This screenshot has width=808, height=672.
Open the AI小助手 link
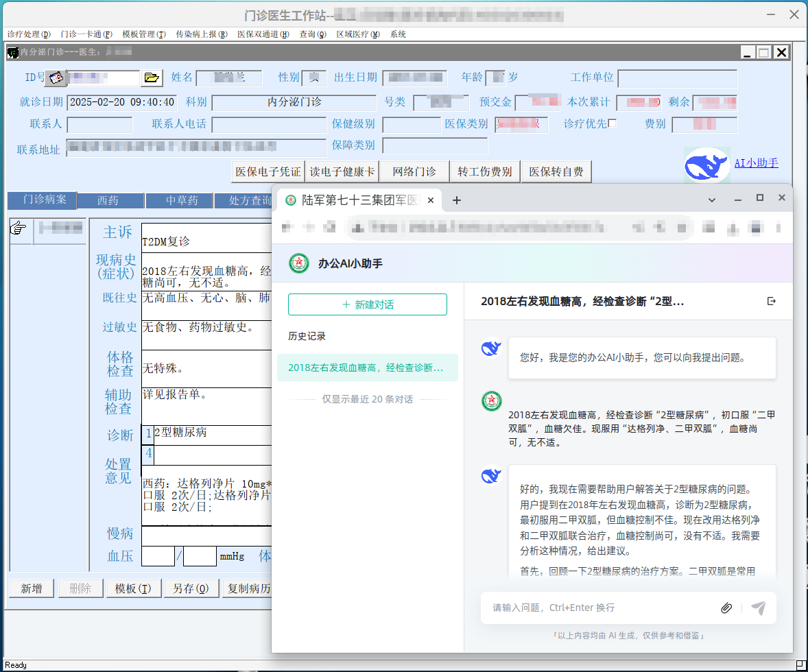click(756, 163)
